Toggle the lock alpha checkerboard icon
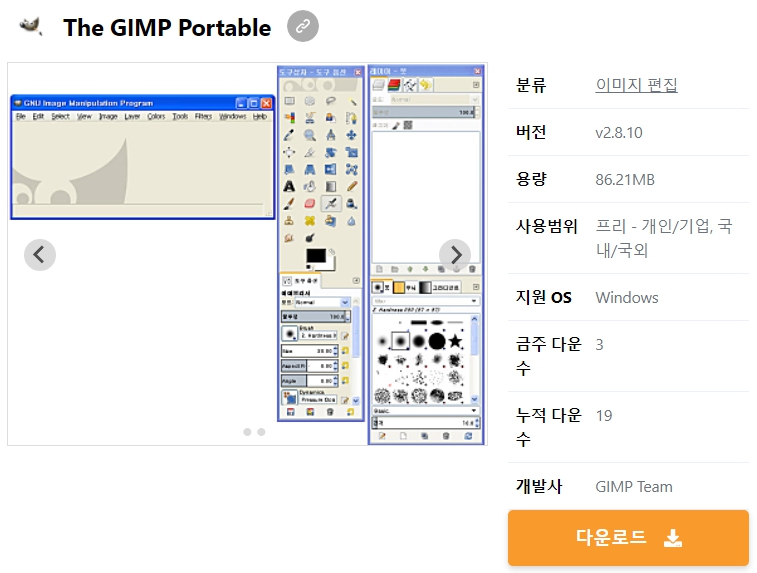 point(408,126)
